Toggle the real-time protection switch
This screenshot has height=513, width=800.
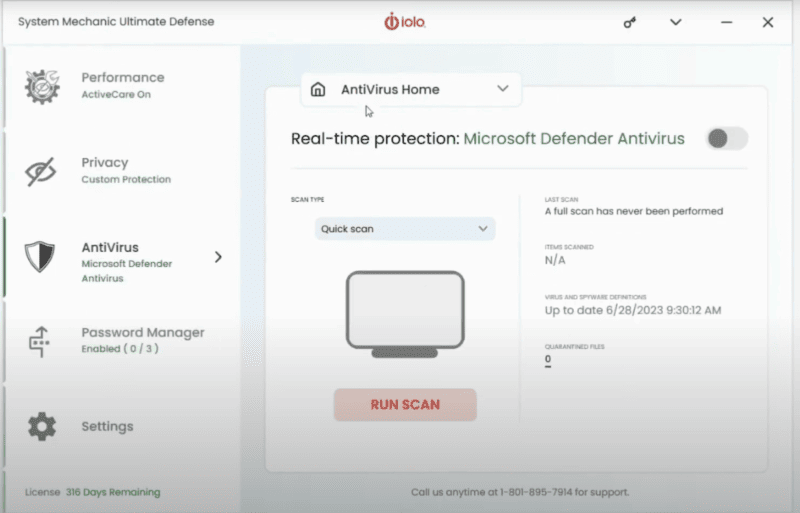[727, 138]
